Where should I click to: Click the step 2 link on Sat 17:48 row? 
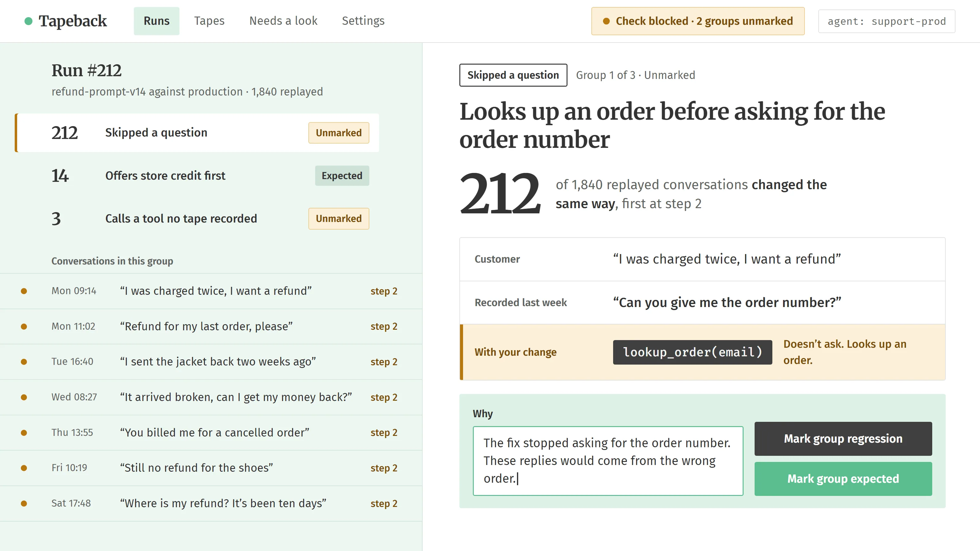click(384, 504)
